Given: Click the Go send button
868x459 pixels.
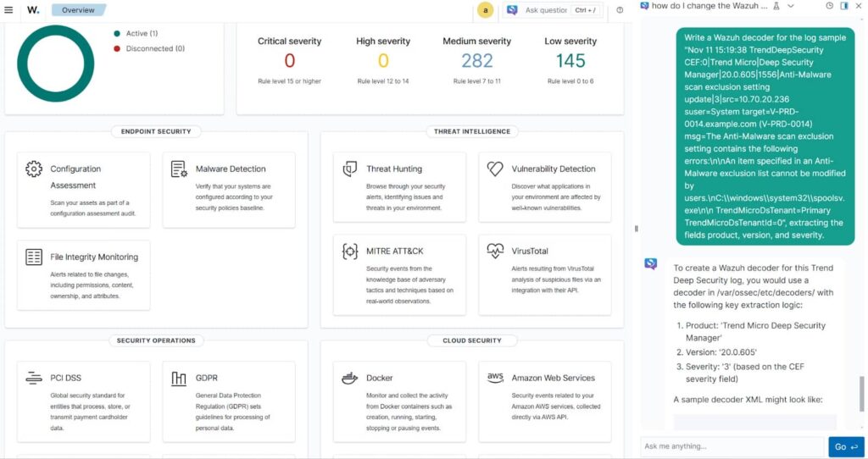Looking at the screenshot, I should [845, 446].
